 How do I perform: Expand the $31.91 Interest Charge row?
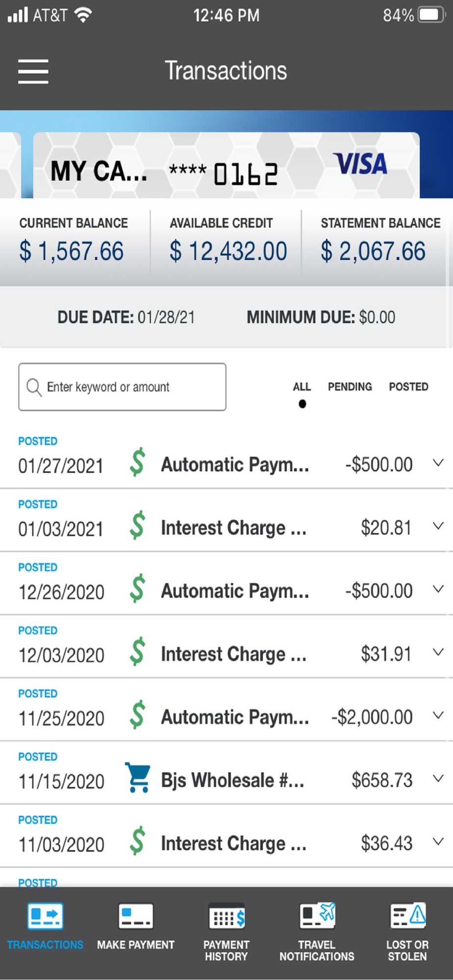tap(438, 652)
